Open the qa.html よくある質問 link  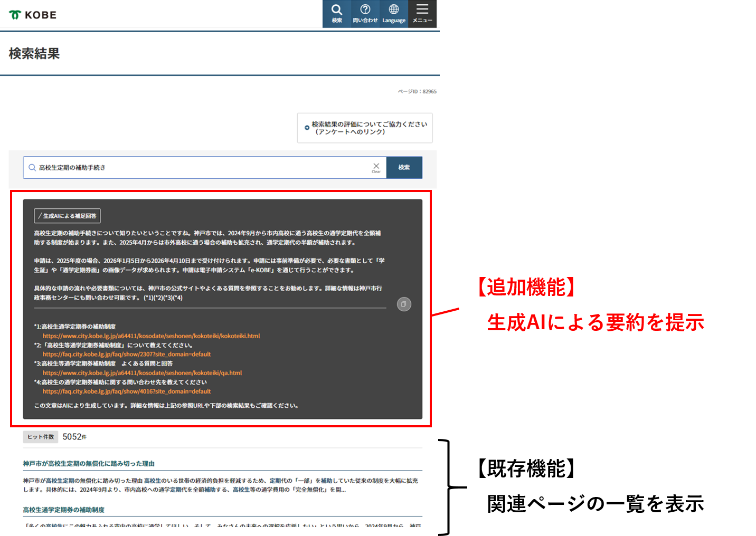pos(142,372)
